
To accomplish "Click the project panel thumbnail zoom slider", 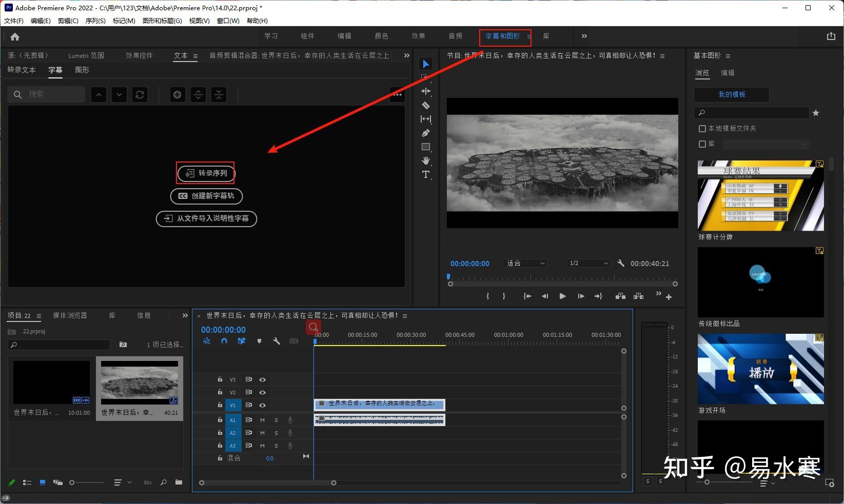I will tap(72, 482).
